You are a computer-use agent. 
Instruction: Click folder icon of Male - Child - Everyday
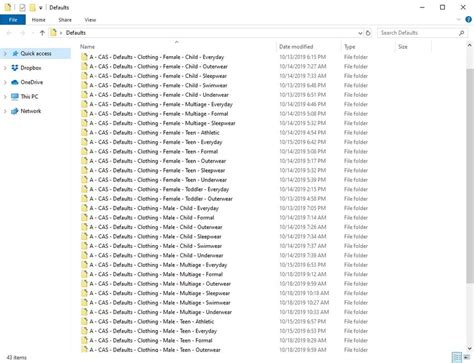coord(84,208)
